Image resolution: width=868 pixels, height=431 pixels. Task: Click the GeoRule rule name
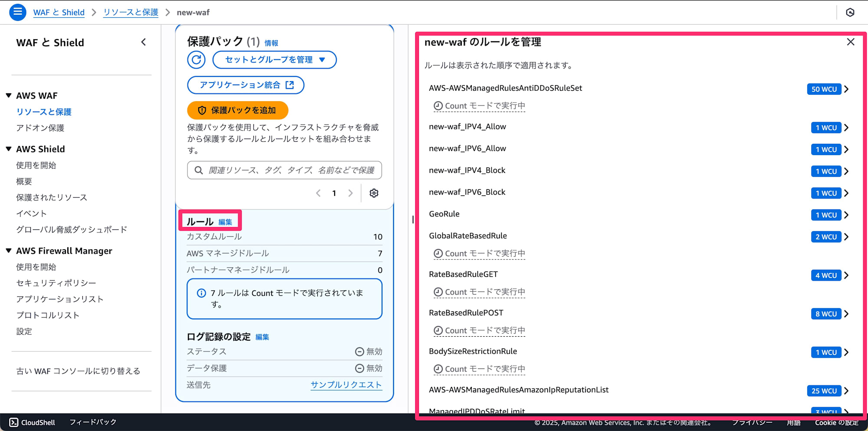tap(444, 214)
